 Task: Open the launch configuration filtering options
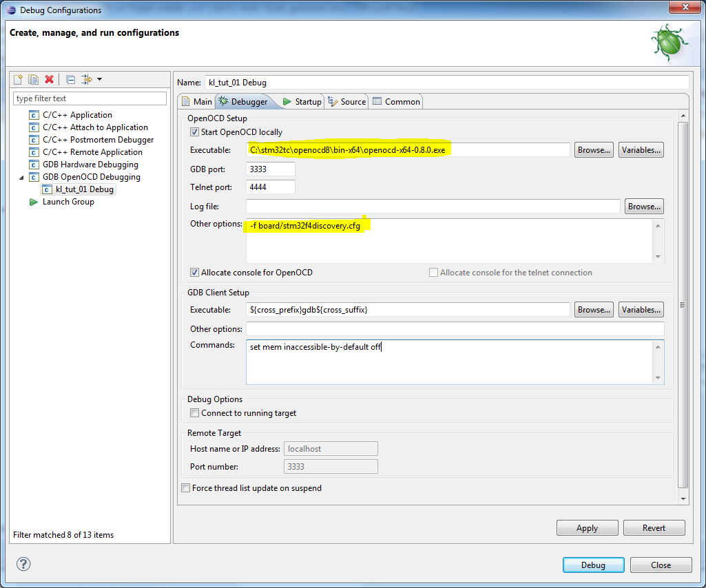85,79
